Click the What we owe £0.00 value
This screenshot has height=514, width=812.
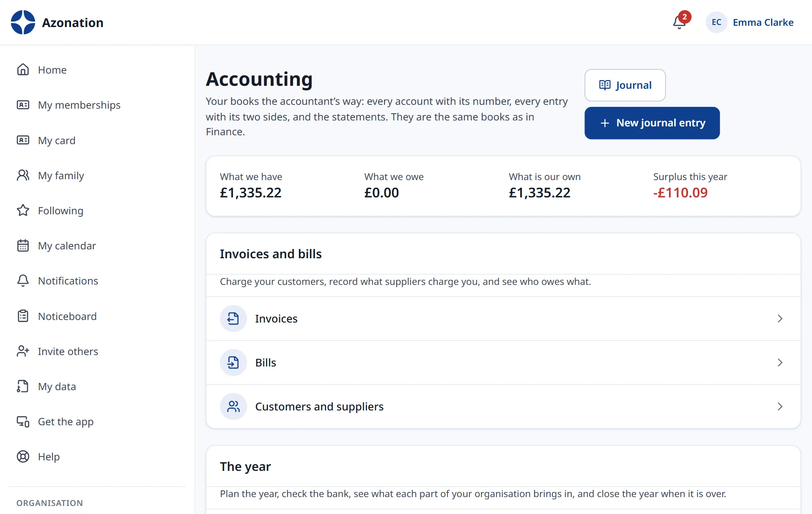[381, 193]
